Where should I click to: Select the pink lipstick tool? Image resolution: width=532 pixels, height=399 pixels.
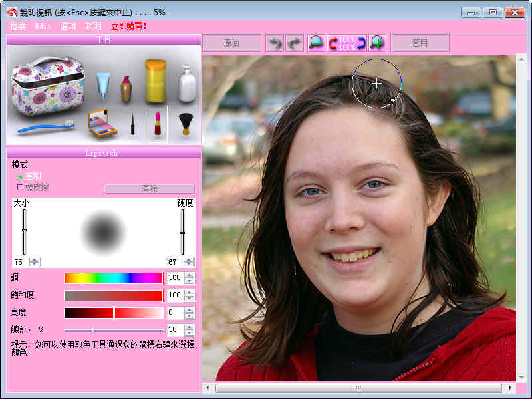pos(158,124)
